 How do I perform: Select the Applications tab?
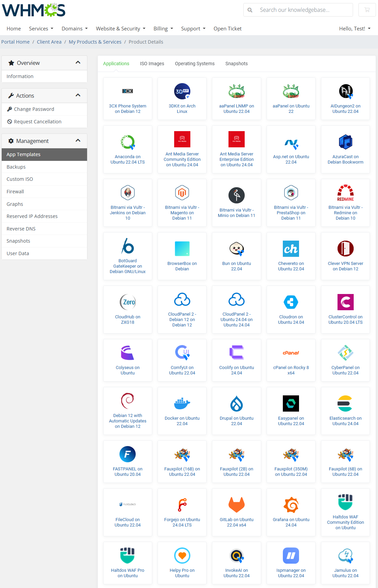116,64
